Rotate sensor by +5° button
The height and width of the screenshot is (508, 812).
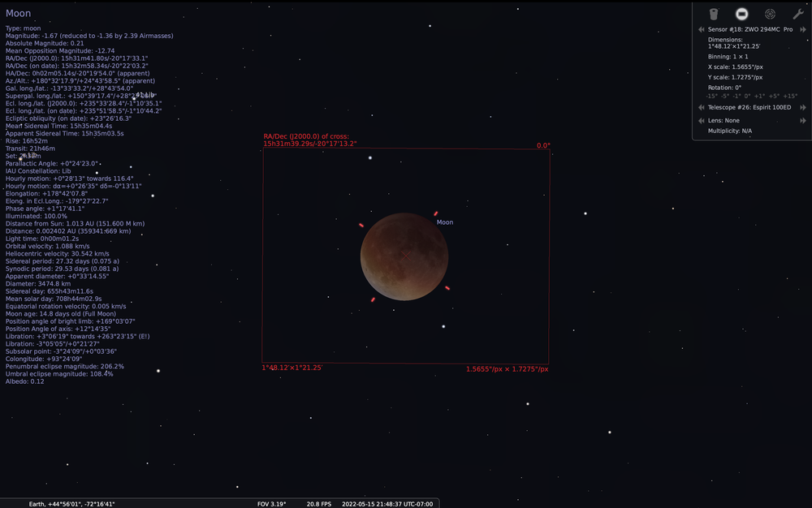tap(774, 97)
